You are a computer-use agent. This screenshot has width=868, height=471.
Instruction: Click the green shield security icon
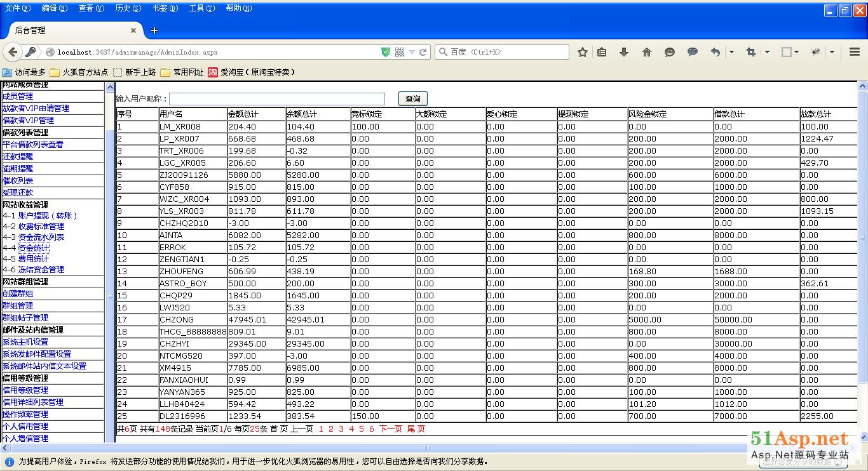pos(385,52)
